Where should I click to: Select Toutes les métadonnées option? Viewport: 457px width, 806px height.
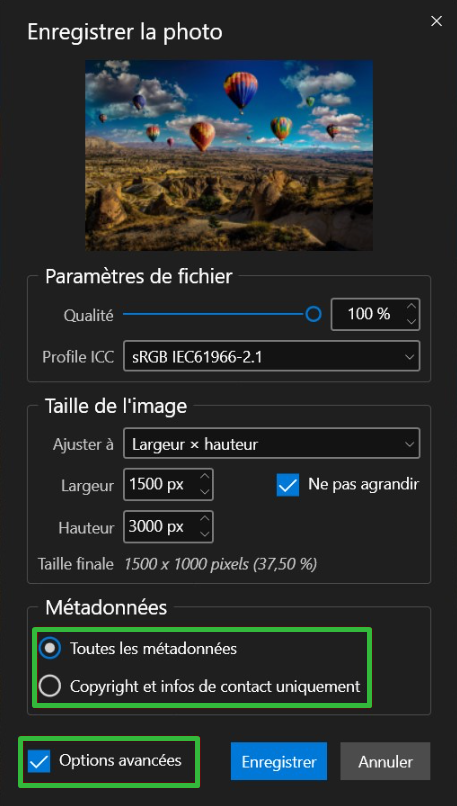[50, 649]
